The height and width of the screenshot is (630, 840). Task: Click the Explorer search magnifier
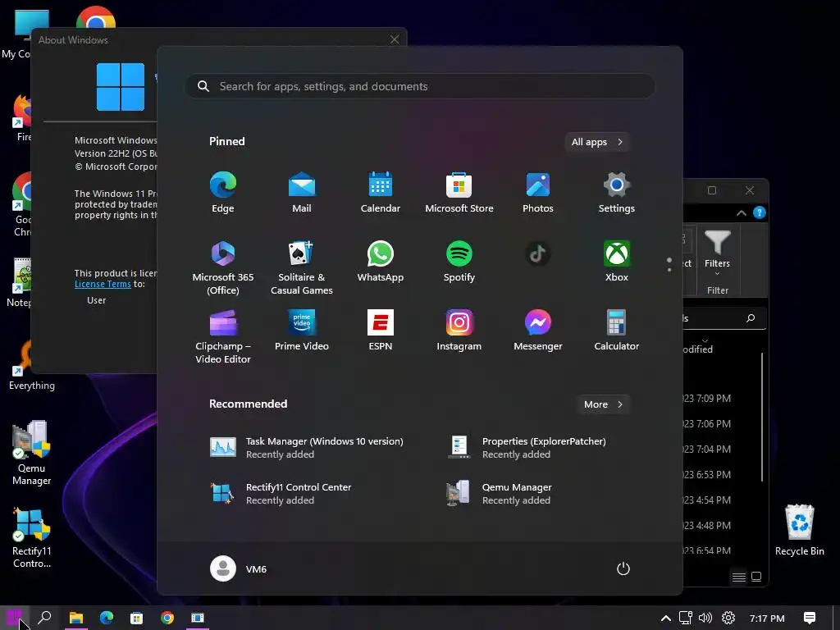(x=751, y=318)
